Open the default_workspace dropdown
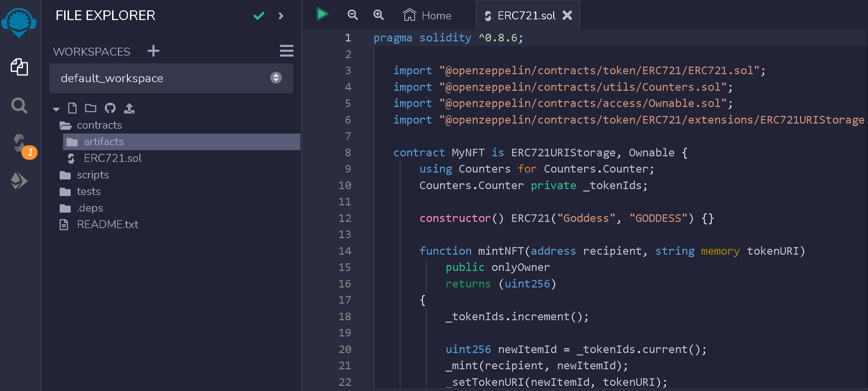Screen dimensions: 868x391 pyautogui.click(x=171, y=78)
